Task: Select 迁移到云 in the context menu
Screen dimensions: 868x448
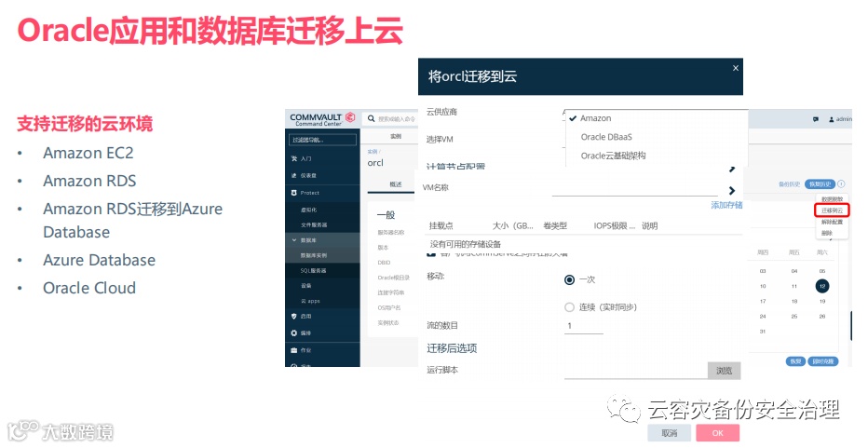Action: click(832, 210)
